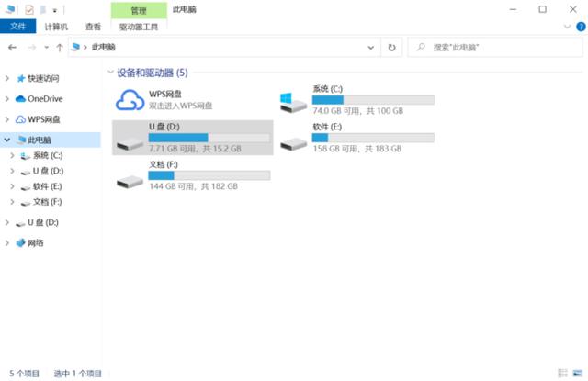The width and height of the screenshot is (588, 381).
Task: Click the refresh icon beside address bar
Action: pyautogui.click(x=392, y=47)
